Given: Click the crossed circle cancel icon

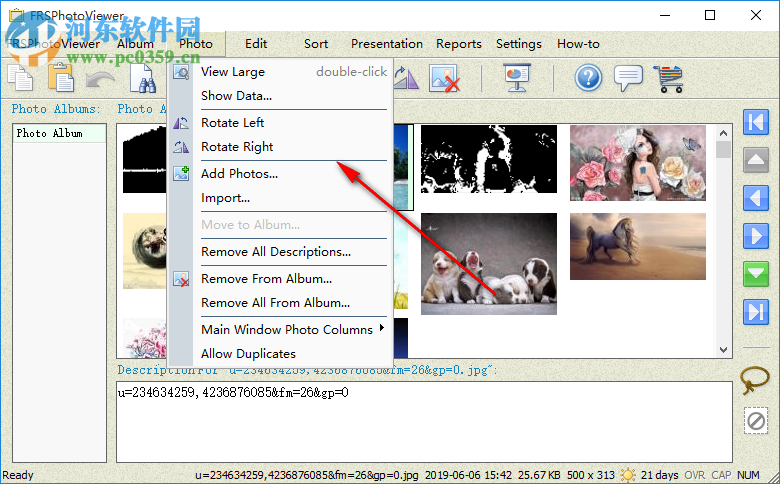Looking at the screenshot, I should [756, 421].
